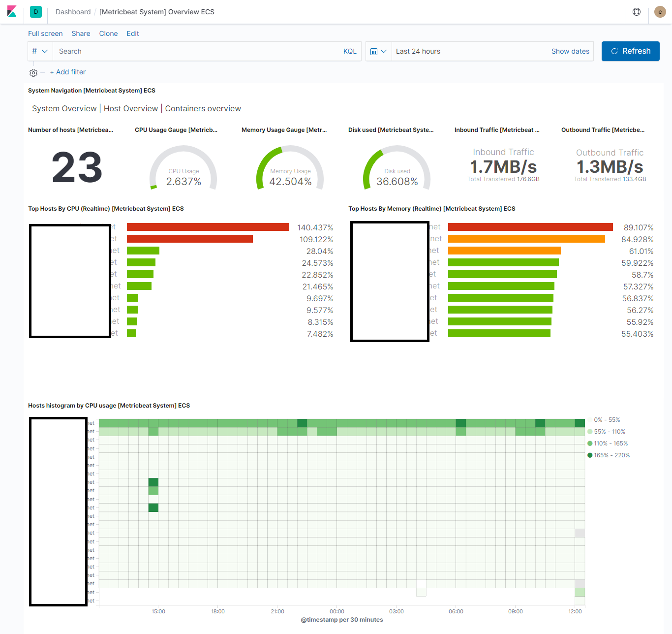Viewport: 672px width, 634px height.
Task: Open the Share menu
Action: (81, 33)
